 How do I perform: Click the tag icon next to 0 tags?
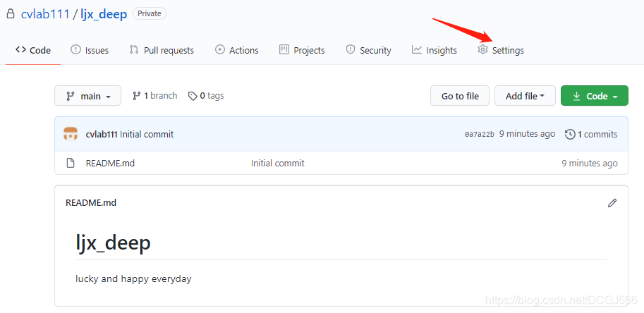193,96
